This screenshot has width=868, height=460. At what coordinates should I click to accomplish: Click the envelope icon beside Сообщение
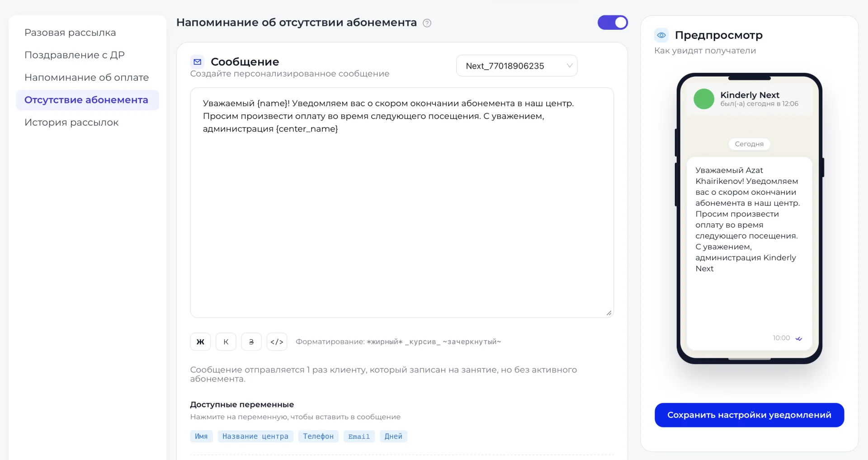click(198, 62)
